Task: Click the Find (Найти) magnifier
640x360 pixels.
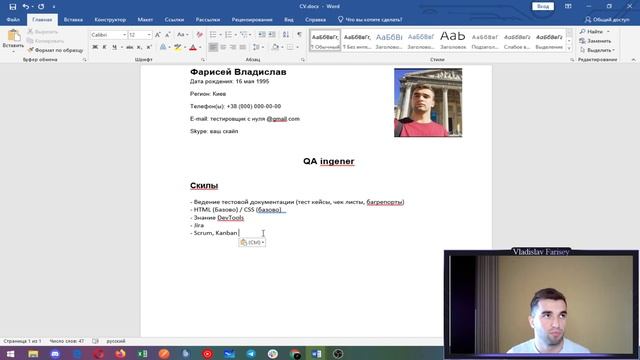Action: pos(583,31)
